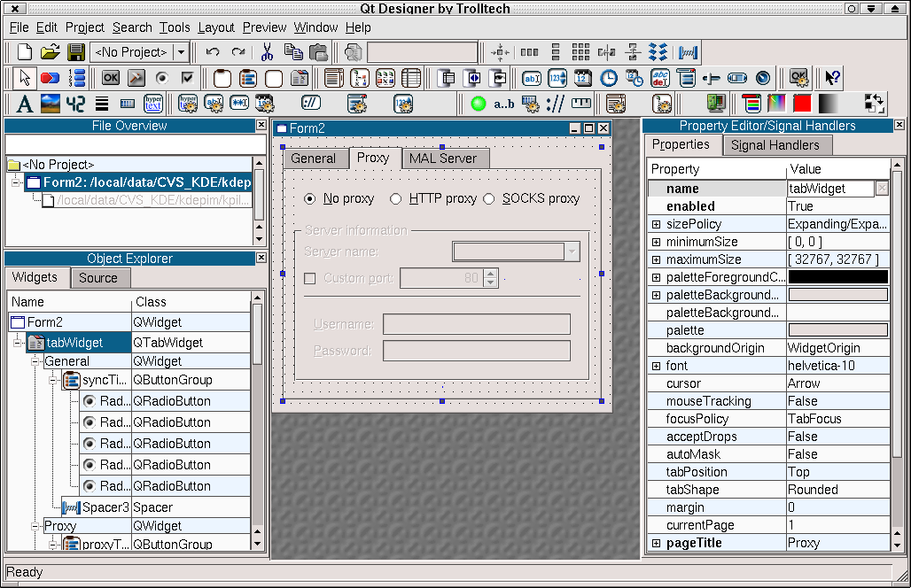
Task: Open the MAL Server tab in Form2
Action: (x=442, y=159)
